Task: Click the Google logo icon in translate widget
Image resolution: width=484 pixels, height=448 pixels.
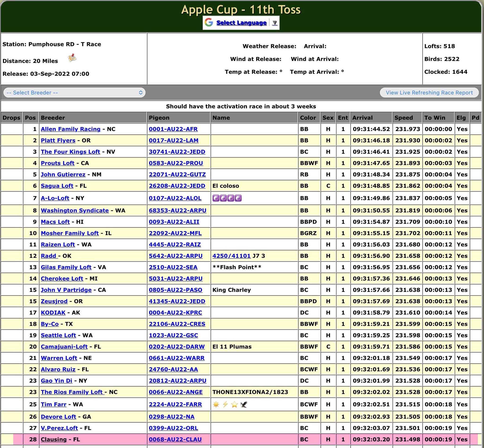Action: (209, 22)
